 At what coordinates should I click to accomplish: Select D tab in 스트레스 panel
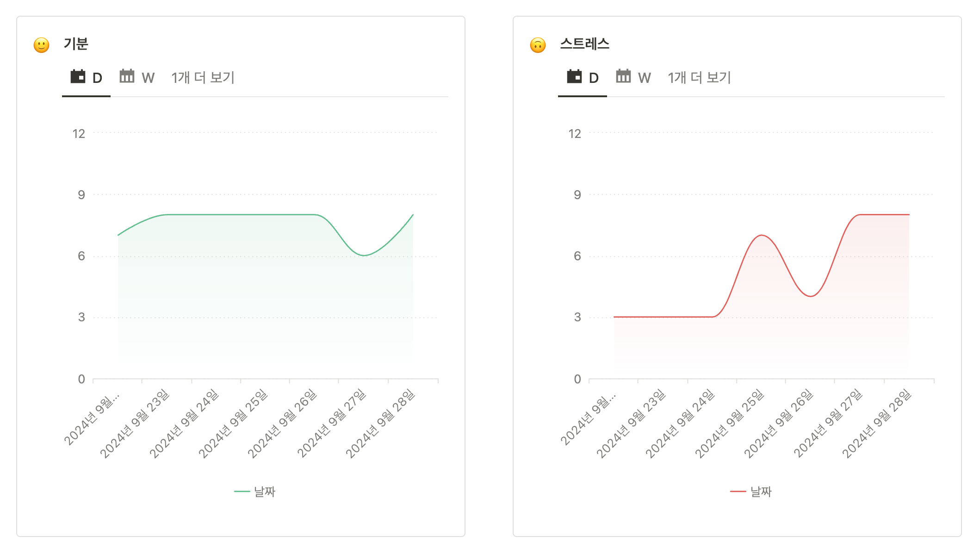pyautogui.click(x=593, y=78)
